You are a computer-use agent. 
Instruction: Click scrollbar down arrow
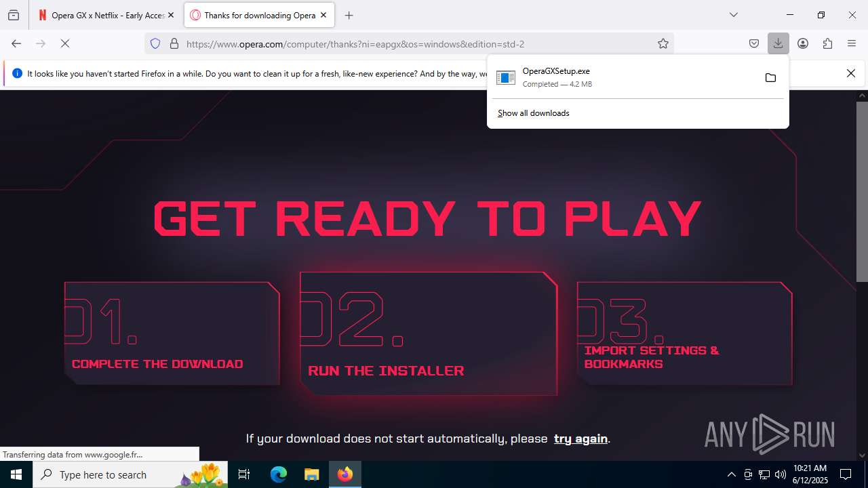coord(862,455)
